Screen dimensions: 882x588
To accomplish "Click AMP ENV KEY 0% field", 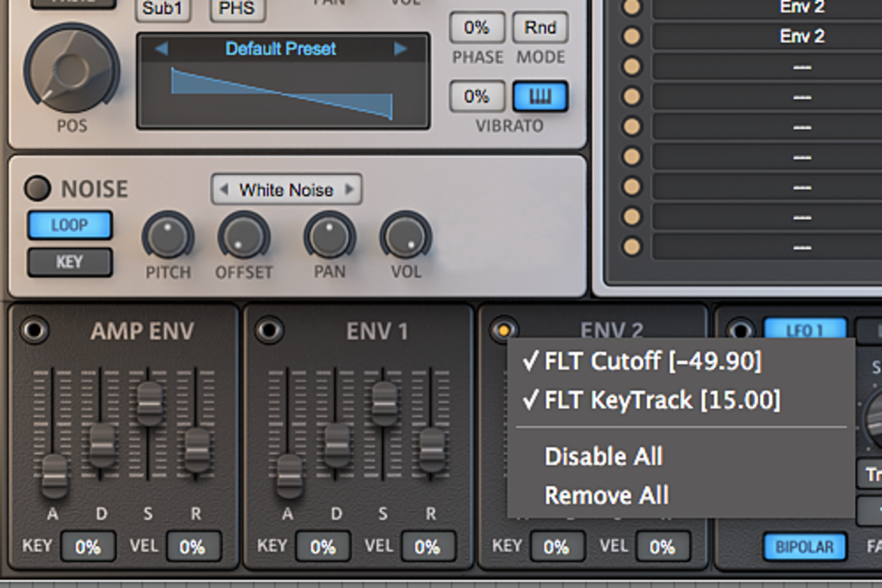I will [87, 547].
